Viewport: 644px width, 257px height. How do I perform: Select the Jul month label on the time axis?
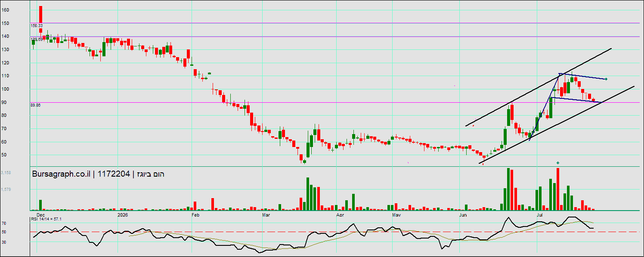pos(540,214)
